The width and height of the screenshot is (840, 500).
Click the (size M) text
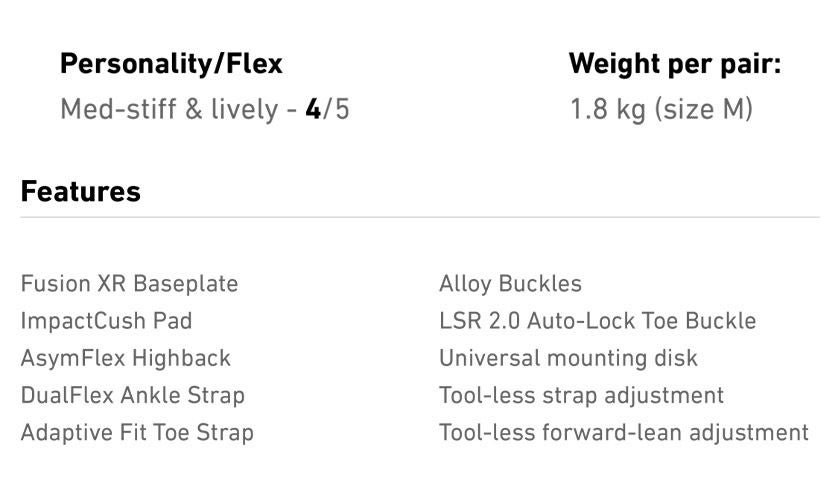coord(703,109)
